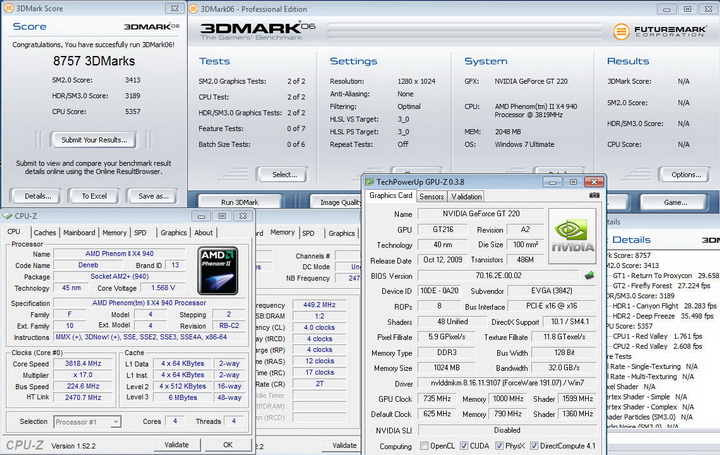The width and height of the screenshot is (720, 455).
Task: Click the CPU-Z title bar icon
Action: pos(7,215)
